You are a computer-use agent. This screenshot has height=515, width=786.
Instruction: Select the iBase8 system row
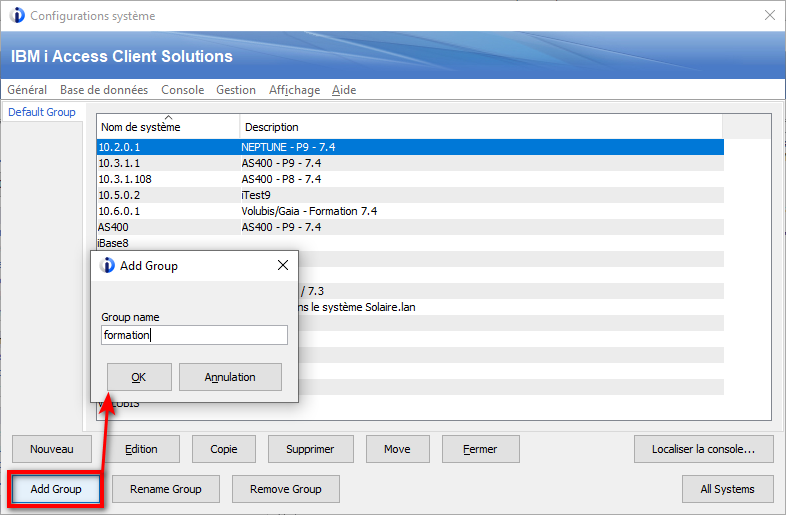[x=410, y=243]
